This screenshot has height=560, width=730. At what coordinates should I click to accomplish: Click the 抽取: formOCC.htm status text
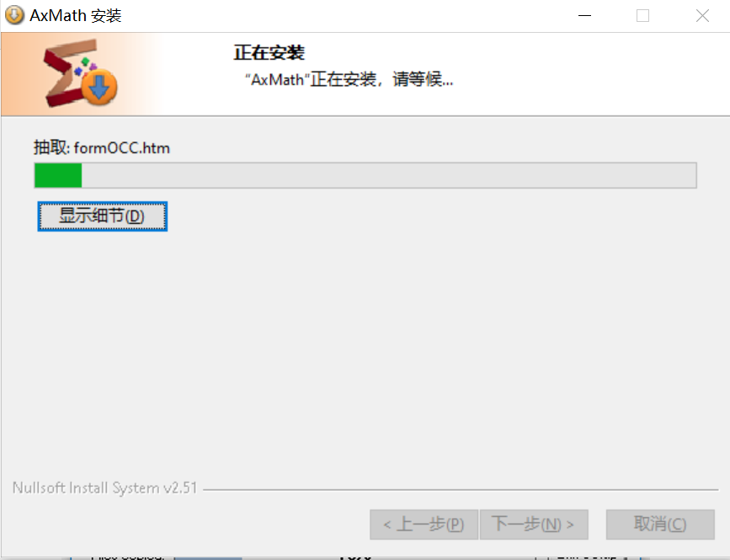click(x=102, y=147)
